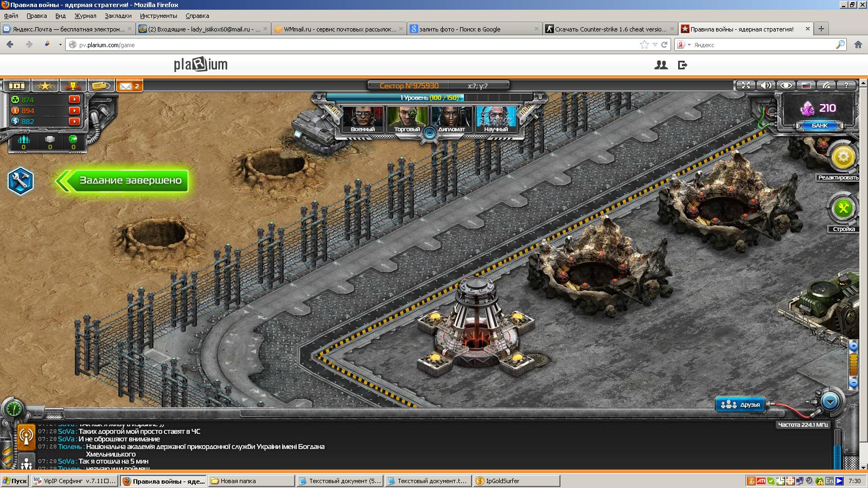Open the three-stars ratings button
The width and height of the screenshot is (868, 488).
(x=44, y=86)
